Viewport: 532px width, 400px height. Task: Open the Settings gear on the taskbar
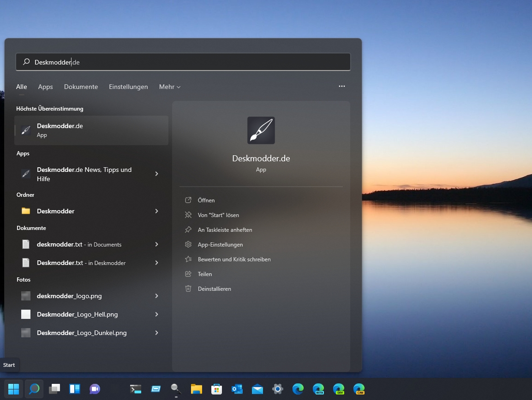point(278,389)
